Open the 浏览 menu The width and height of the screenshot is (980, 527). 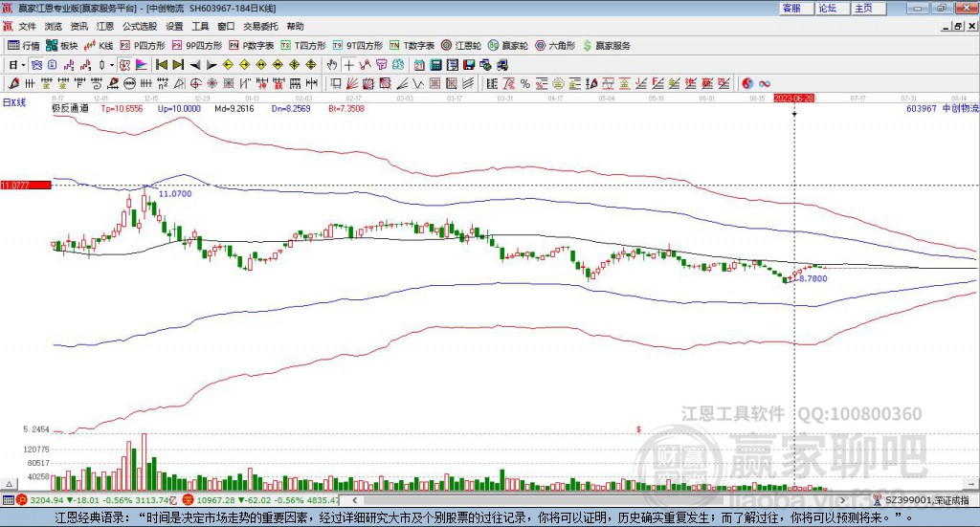54,26
